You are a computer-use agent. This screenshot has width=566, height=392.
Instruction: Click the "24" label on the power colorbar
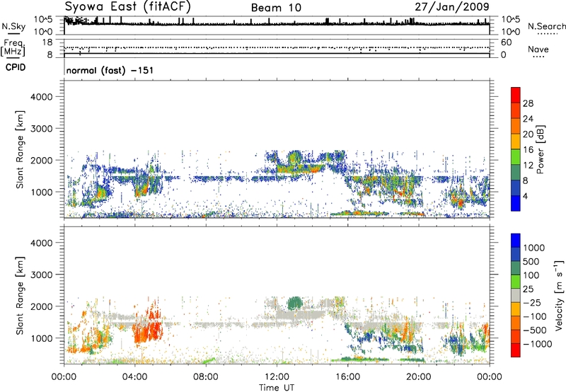528,119
